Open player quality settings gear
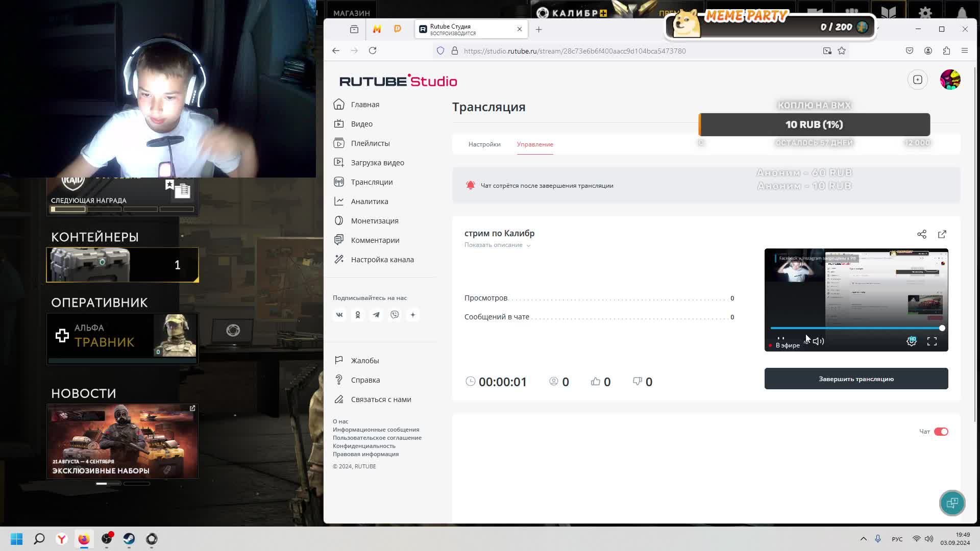This screenshot has width=980, height=551. pos(911,341)
